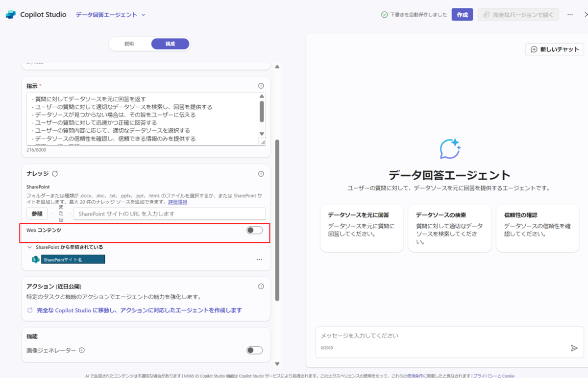Click the chat sparkle icon above agent name

pos(450,149)
